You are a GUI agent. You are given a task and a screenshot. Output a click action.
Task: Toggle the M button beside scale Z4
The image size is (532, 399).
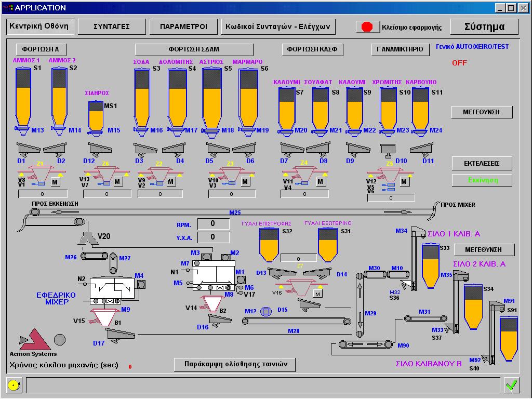click(x=321, y=182)
